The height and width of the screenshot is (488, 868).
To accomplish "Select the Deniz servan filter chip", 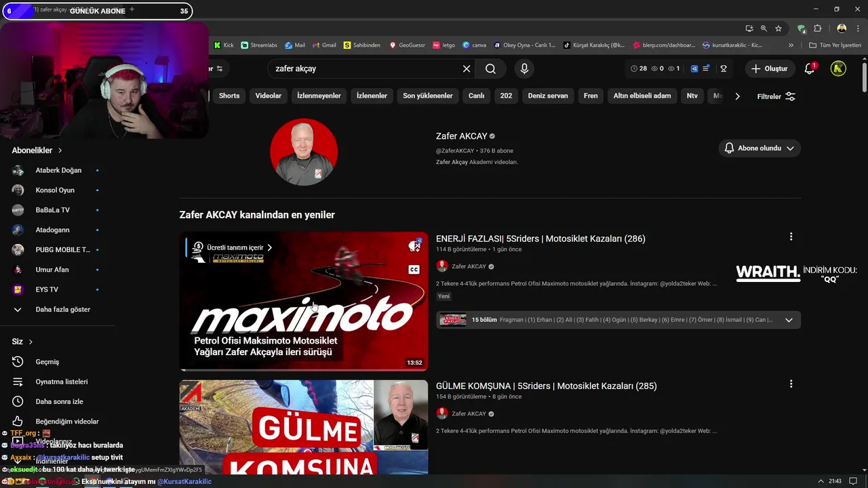I will click(548, 96).
